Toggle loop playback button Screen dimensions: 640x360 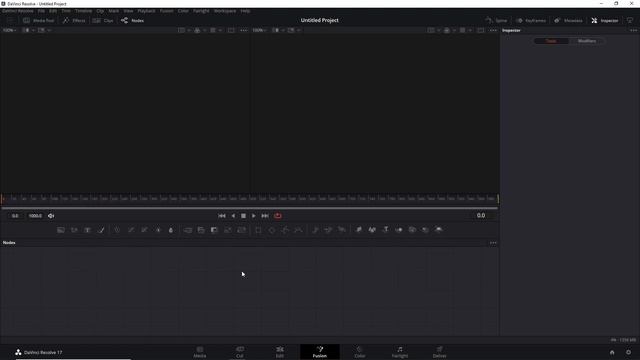pos(278,216)
